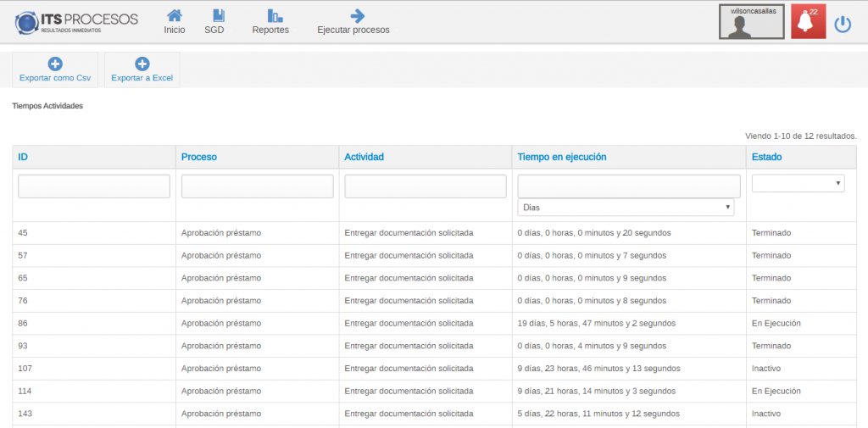Click 'Inactivo' status in row 143
This screenshot has height=428, width=868.
pos(766,414)
